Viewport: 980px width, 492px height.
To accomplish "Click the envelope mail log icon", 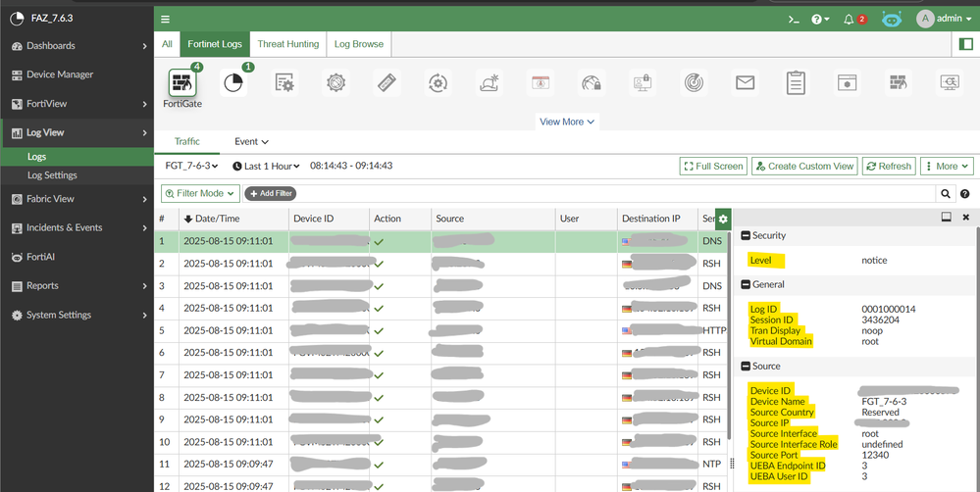I will pos(745,83).
